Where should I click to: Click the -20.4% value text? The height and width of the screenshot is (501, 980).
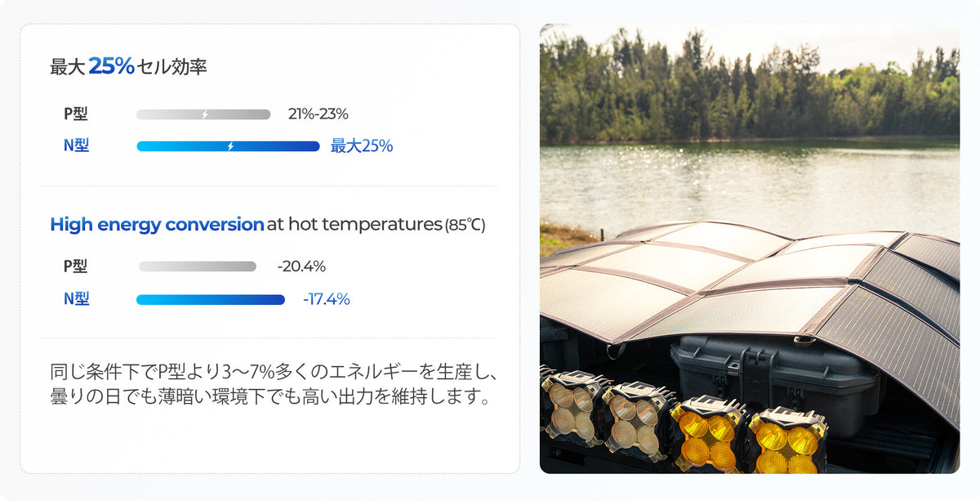[x=301, y=266]
